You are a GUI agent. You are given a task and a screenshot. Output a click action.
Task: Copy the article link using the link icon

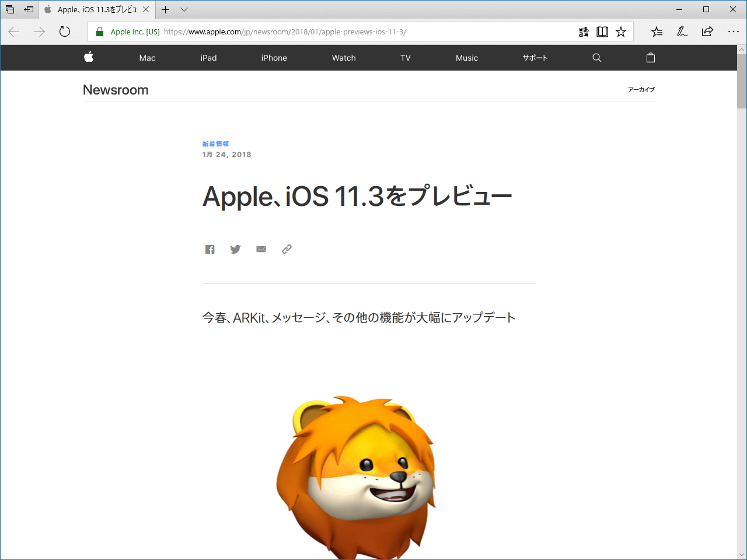(287, 249)
